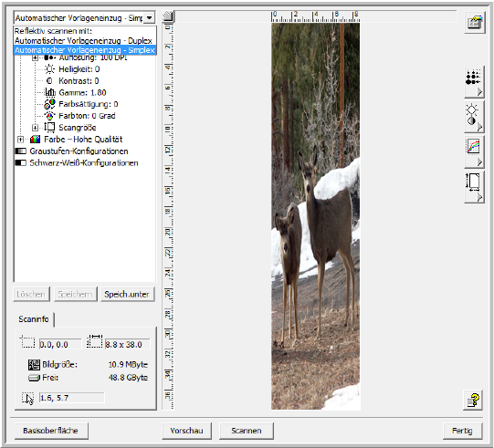Viewport: 494px width, 448px height.
Task: Click the scan size 8.8 x 38.0 field
Action: (127, 344)
